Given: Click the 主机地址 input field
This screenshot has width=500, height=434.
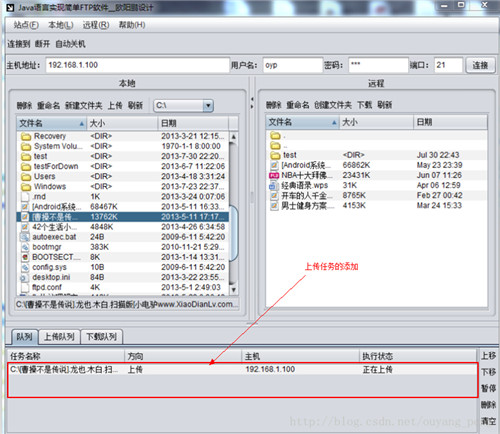Looking at the screenshot, I should pyautogui.click(x=137, y=65).
